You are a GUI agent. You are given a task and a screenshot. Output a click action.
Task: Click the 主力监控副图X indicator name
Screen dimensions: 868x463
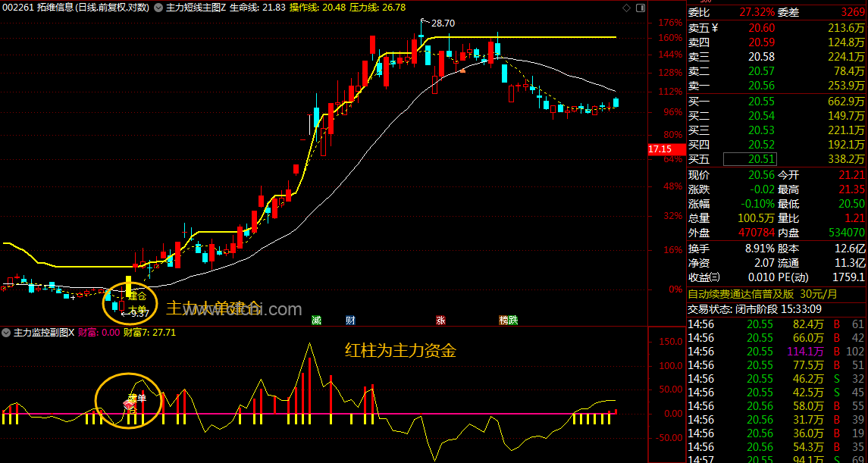click(43, 333)
